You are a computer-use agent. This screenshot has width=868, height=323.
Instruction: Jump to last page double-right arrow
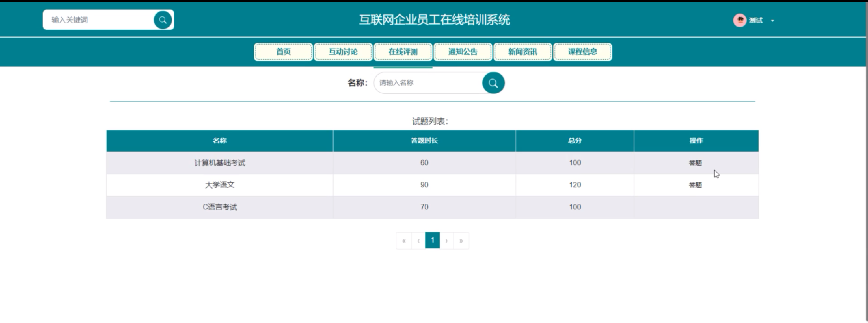tap(461, 241)
